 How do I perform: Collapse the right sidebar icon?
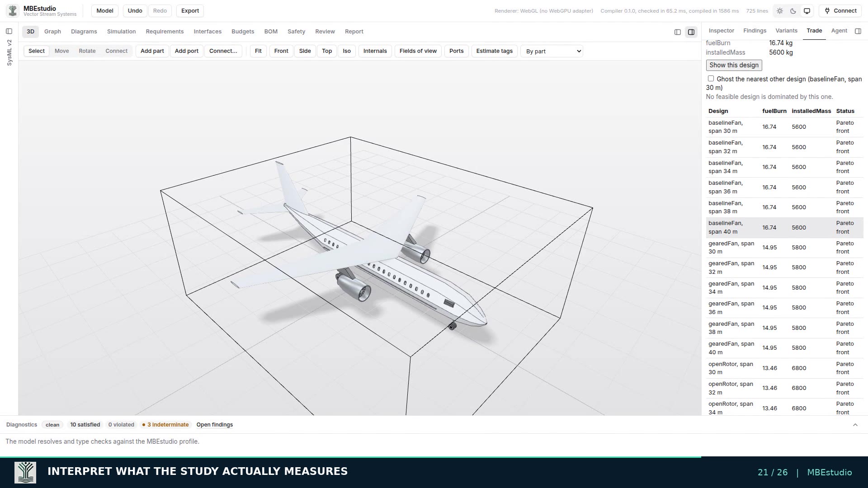point(858,31)
